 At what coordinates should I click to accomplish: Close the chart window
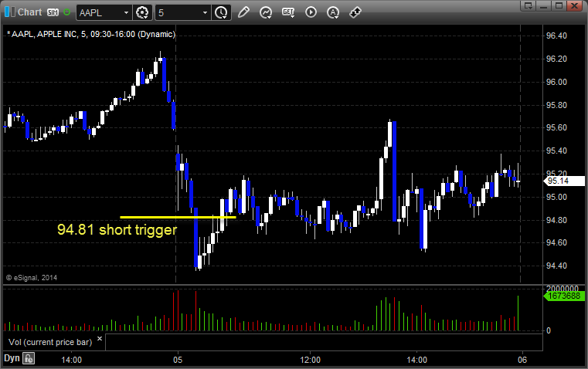(574, 5)
